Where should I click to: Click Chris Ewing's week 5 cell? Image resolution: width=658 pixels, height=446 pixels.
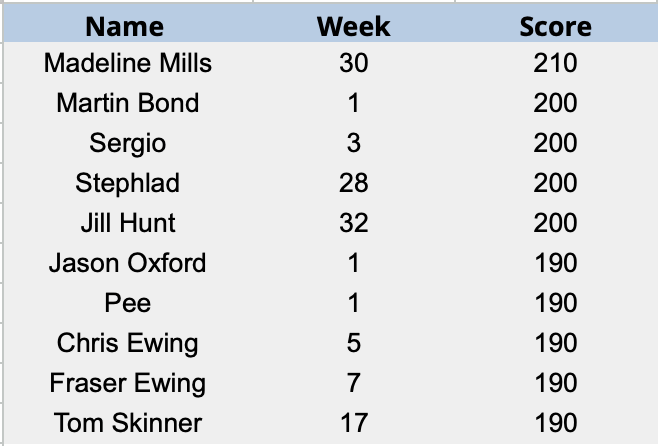pos(353,343)
